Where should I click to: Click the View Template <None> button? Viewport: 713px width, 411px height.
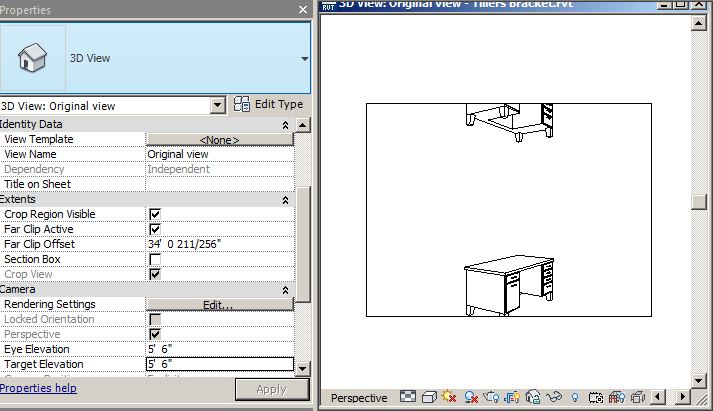[x=220, y=140]
